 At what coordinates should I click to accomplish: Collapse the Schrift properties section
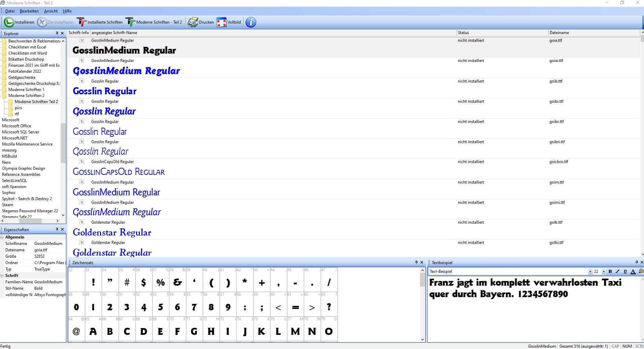(2, 276)
